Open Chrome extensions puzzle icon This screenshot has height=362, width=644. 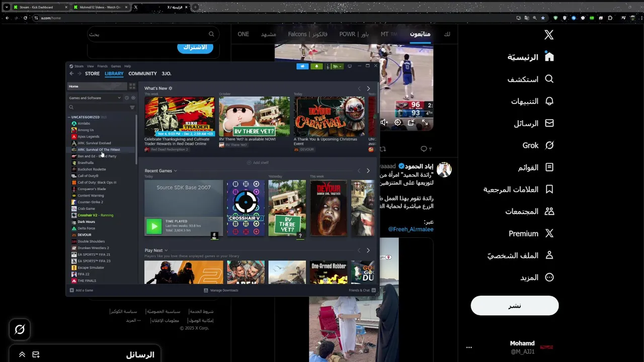tap(610, 18)
